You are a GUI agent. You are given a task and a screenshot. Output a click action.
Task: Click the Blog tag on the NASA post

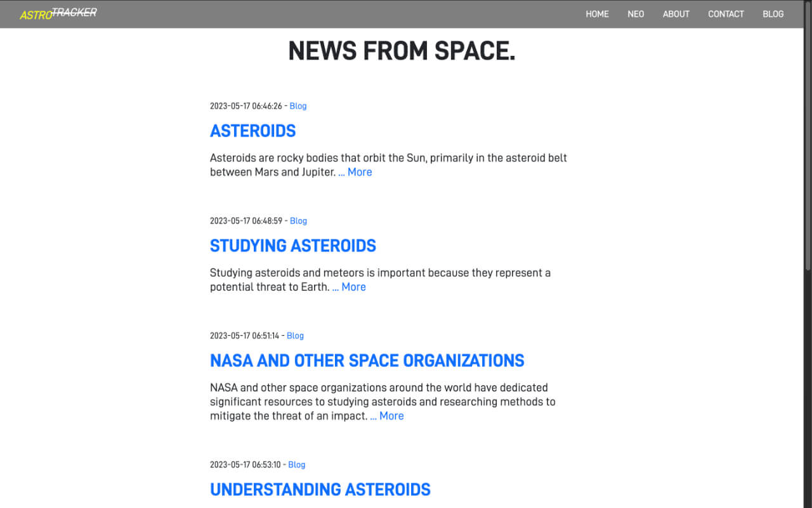pos(296,336)
